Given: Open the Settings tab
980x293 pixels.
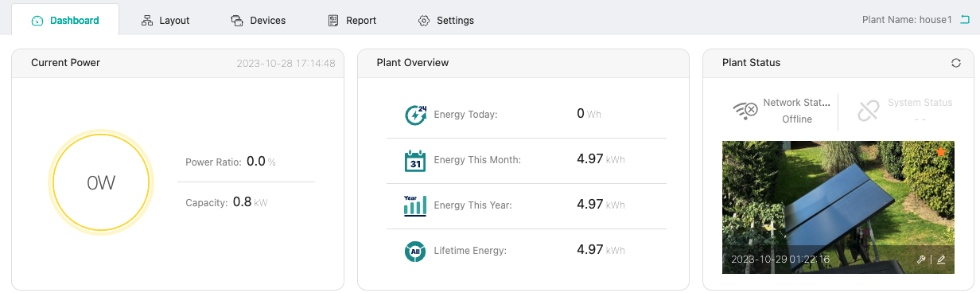Looking at the screenshot, I should click(x=446, y=21).
